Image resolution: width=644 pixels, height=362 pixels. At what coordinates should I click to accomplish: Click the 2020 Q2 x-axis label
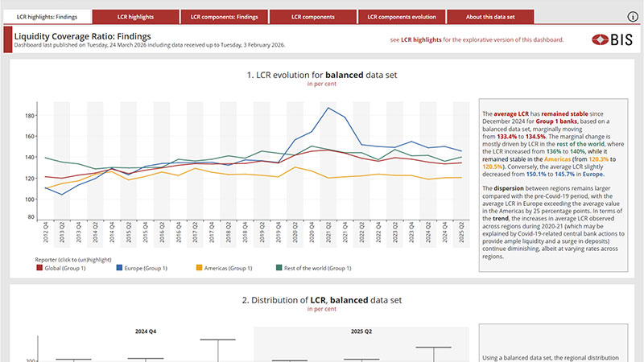[x=295, y=232]
